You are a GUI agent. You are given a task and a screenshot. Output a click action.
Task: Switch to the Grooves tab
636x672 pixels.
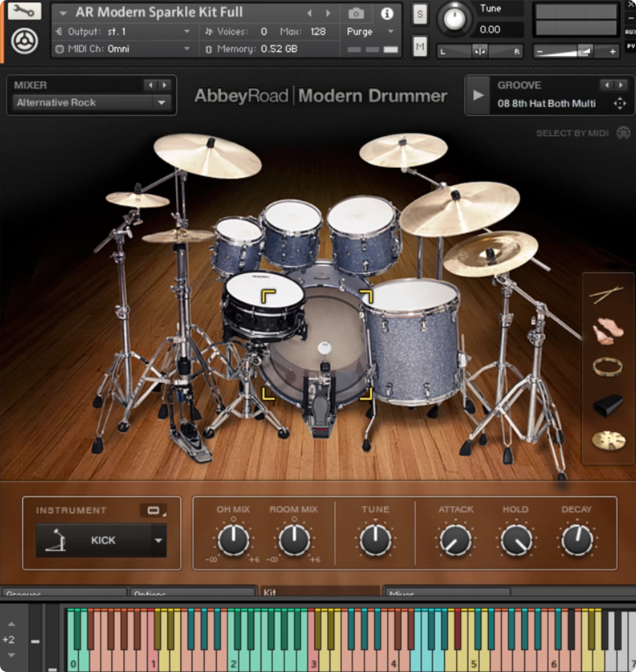pyautogui.click(x=64, y=592)
